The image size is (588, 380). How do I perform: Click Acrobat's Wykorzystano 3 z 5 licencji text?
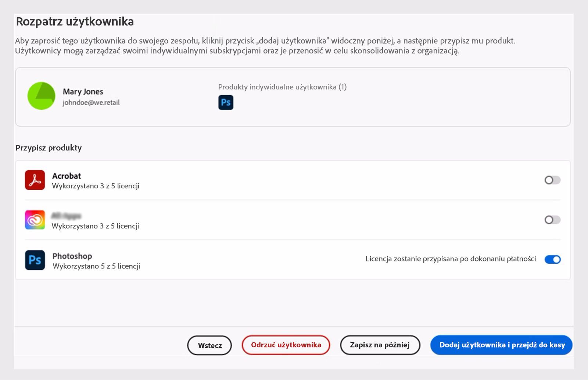click(96, 186)
